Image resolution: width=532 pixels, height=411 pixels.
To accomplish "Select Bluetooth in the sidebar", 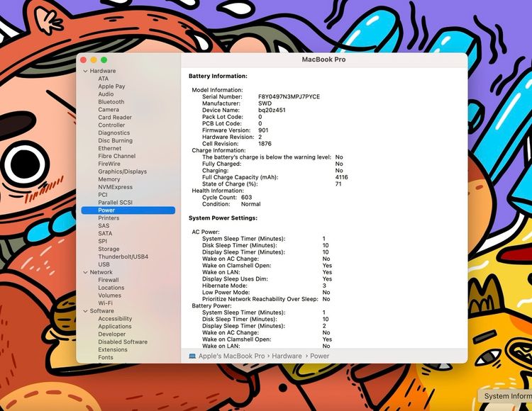I will pyautogui.click(x=111, y=102).
